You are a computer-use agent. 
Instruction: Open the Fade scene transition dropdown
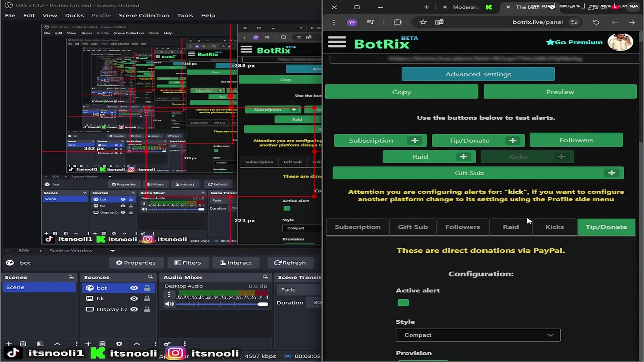pos(300,290)
